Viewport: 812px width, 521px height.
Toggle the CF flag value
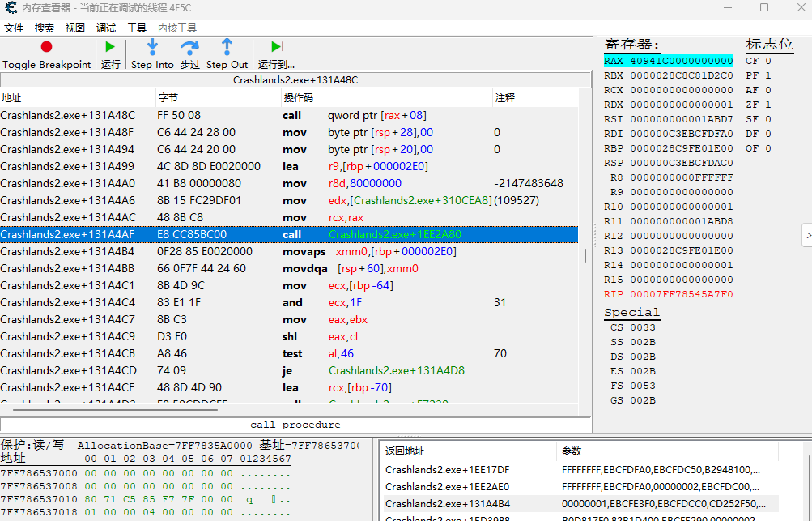point(768,61)
